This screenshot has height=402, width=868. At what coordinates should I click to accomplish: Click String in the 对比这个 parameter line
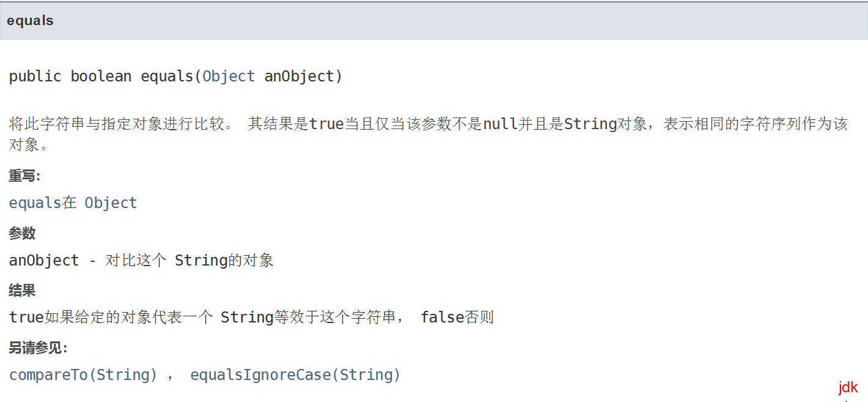click(x=201, y=260)
